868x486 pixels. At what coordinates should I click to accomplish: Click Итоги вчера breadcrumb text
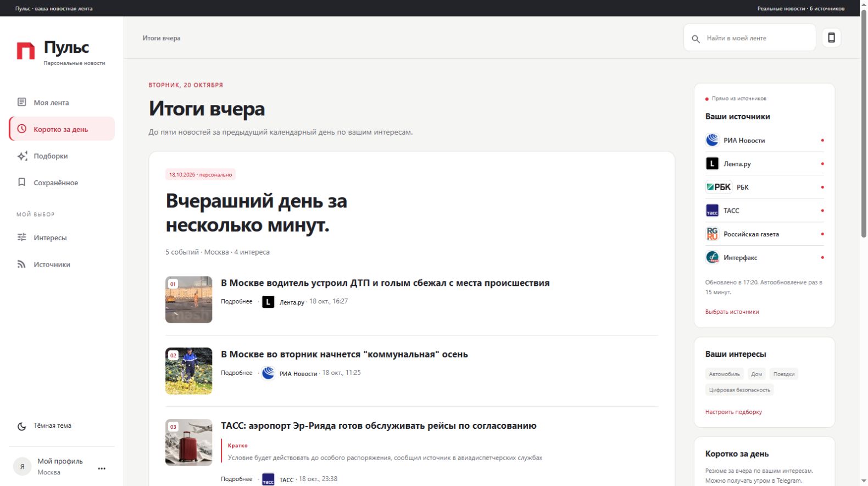pos(162,38)
